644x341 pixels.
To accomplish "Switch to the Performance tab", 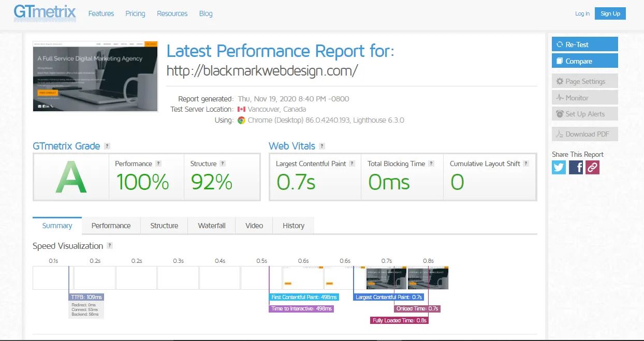I will coord(111,226).
